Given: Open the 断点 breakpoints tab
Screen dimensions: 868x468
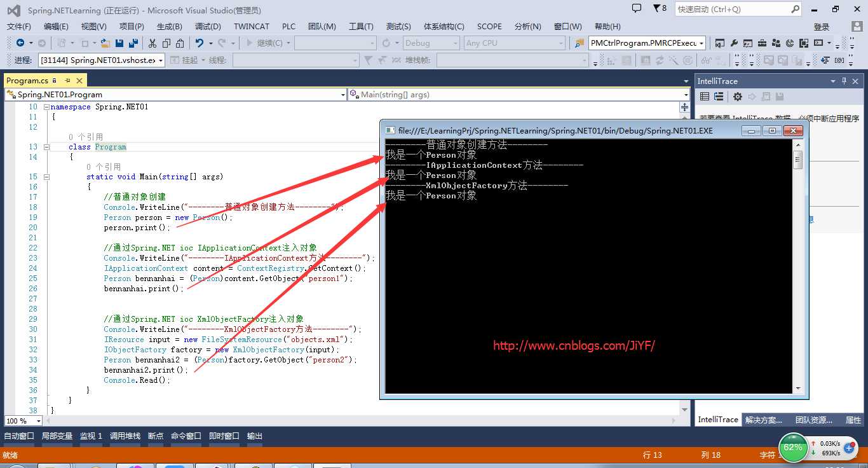Looking at the screenshot, I should click(x=156, y=436).
